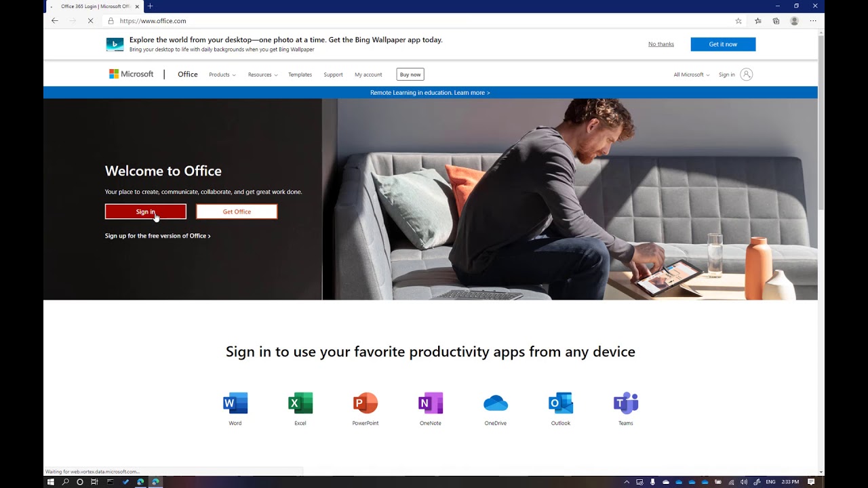Open the browser Settings and more menu
This screenshot has width=868, height=488.
pyautogui.click(x=813, y=21)
